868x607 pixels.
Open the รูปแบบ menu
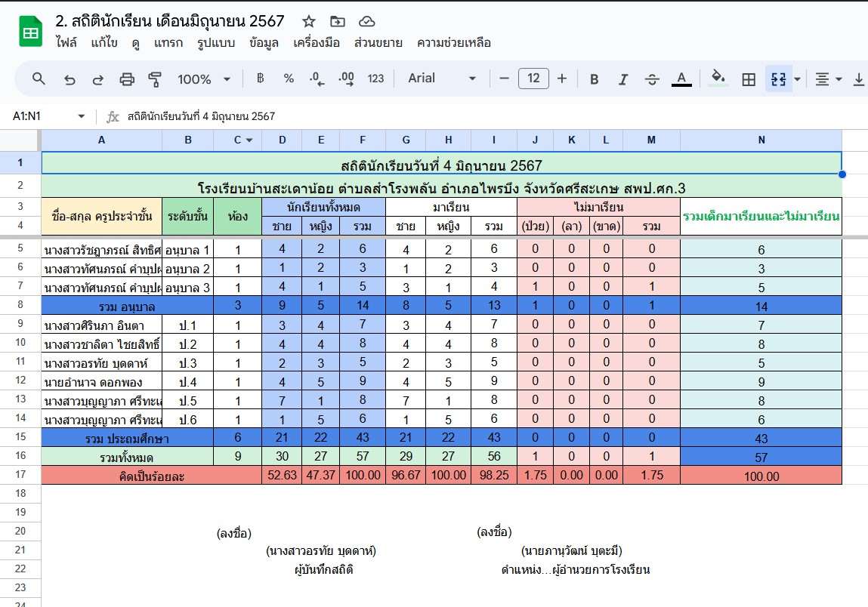[x=216, y=42]
